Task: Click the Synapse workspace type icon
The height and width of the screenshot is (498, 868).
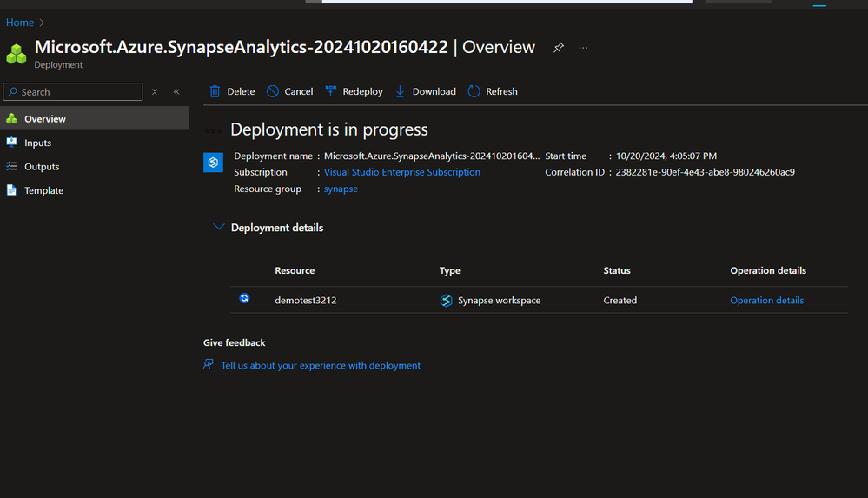Action: point(447,300)
